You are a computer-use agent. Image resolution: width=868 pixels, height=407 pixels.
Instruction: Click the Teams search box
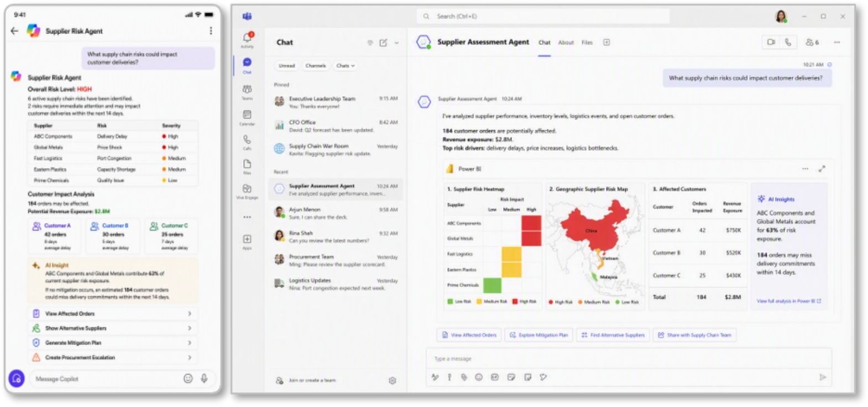click(x=543, y=17)
